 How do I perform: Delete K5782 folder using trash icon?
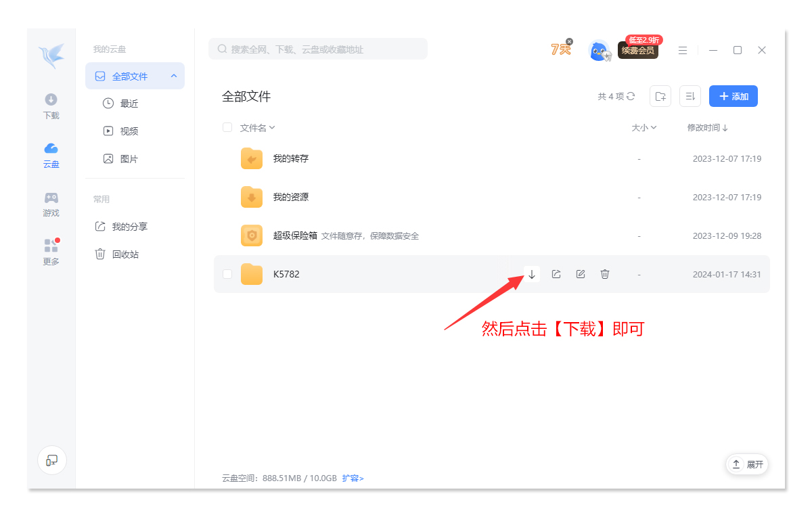[605, 274]
